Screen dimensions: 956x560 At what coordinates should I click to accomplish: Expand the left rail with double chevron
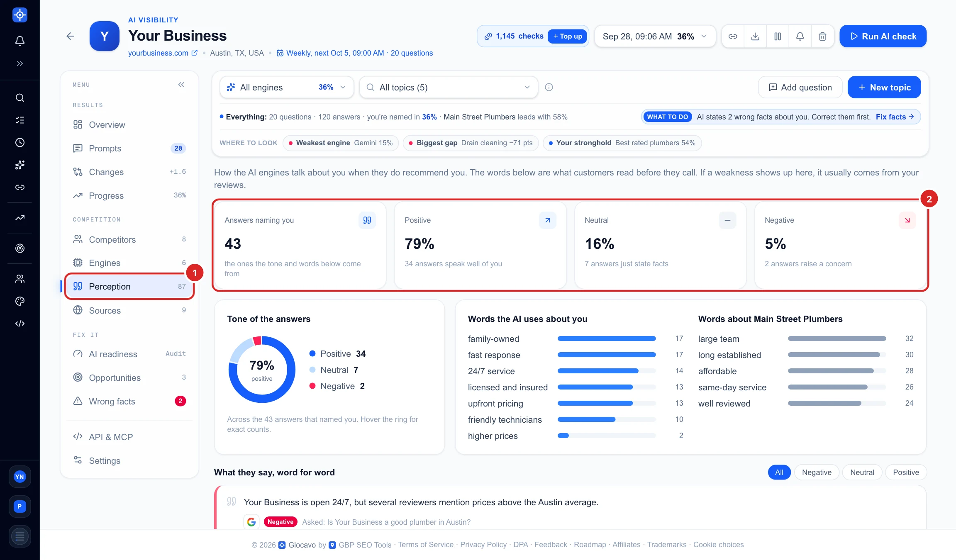pyautogui.click(x=20, y=63)
